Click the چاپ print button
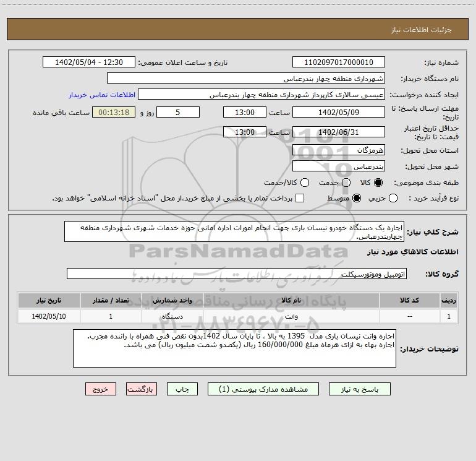 click(x=182, y=389)
